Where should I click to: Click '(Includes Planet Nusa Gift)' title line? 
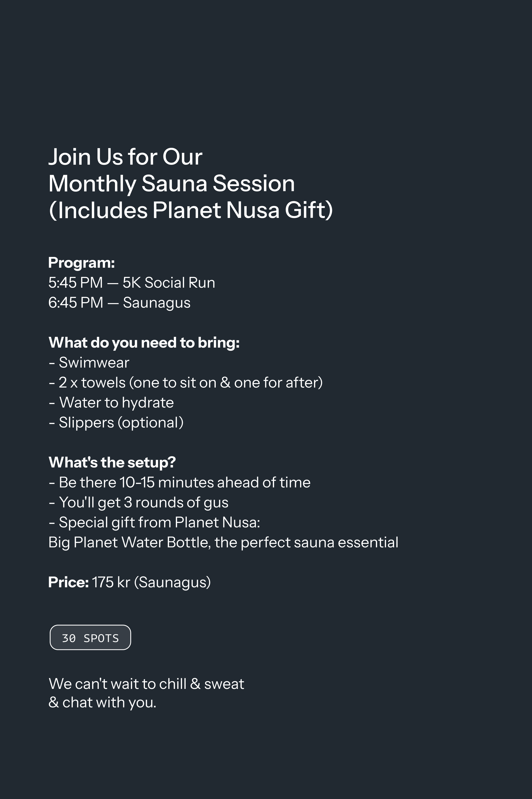tap(191, 210)
